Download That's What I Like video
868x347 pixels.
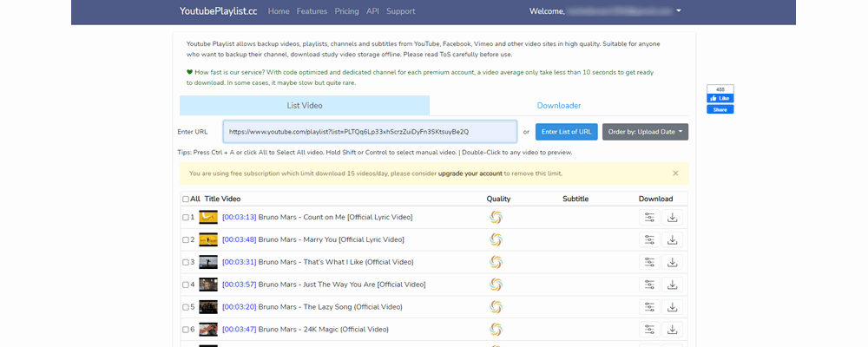click(672, 262)
